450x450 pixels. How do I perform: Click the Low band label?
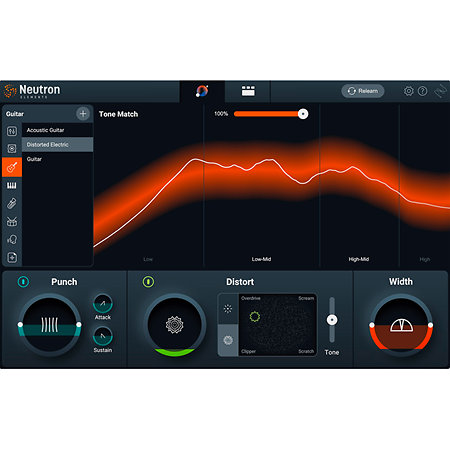pyautogui.click(x=148, y=259)
